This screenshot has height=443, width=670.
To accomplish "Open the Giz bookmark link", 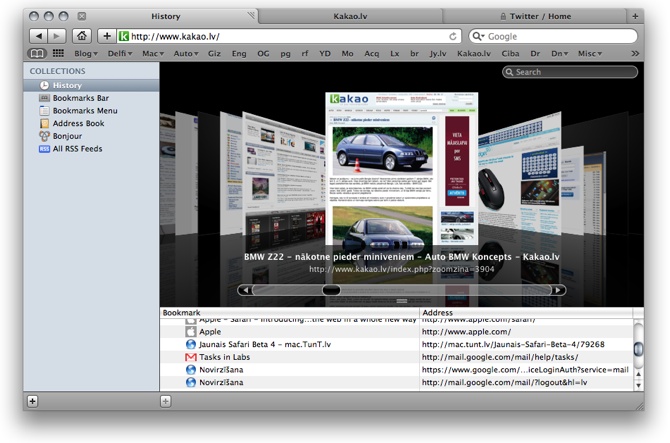I will tap(214, 53).
